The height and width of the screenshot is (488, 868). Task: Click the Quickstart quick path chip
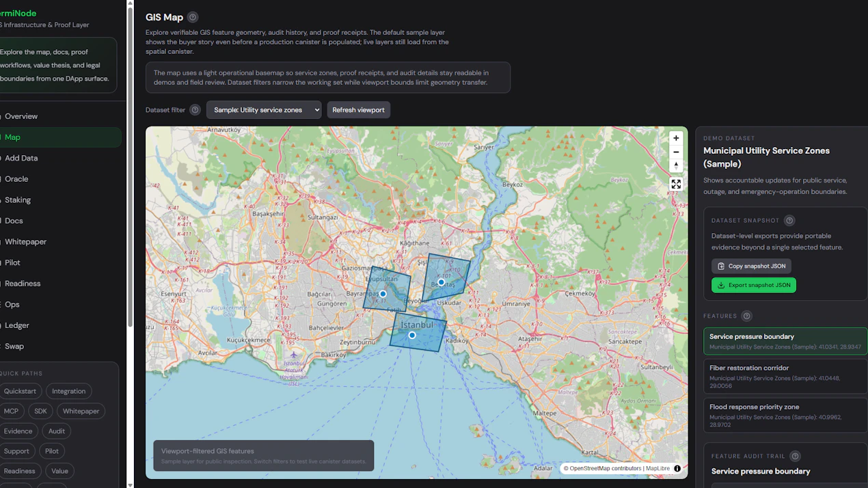pyautogui.click(x=20, y=391)
